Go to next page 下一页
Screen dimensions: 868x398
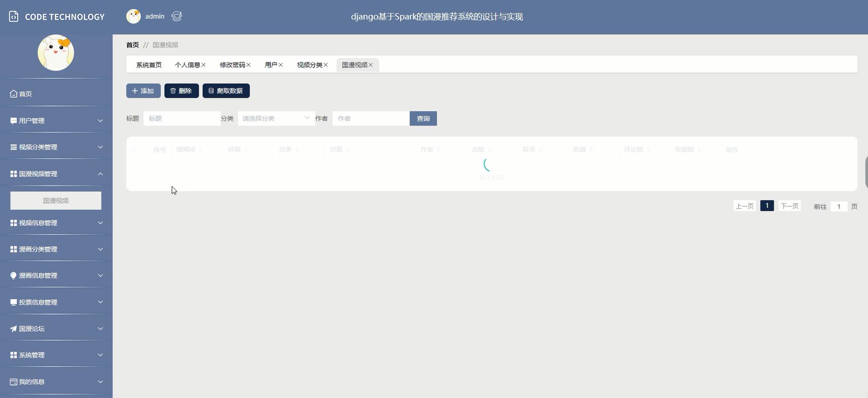[790, 206]
